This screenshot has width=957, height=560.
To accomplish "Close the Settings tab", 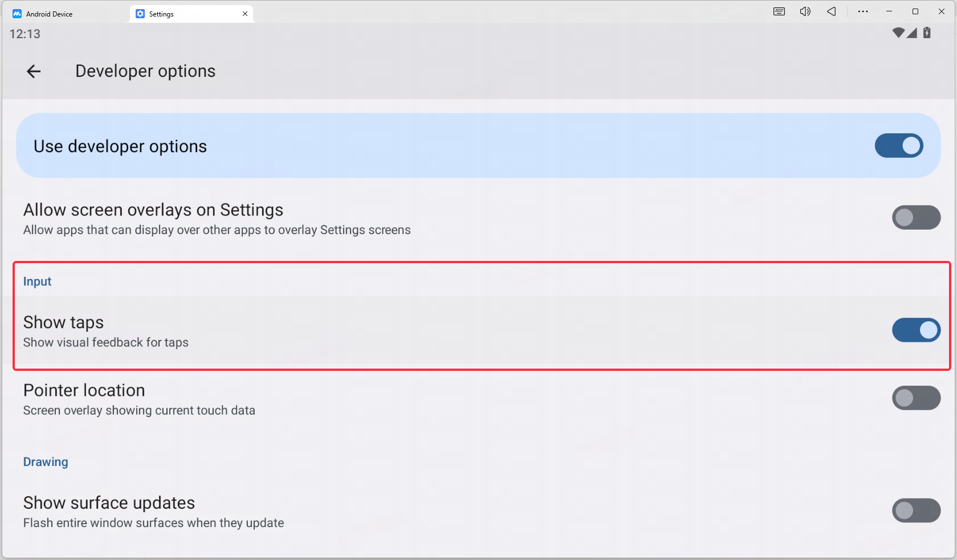I will tap(245, 14).
